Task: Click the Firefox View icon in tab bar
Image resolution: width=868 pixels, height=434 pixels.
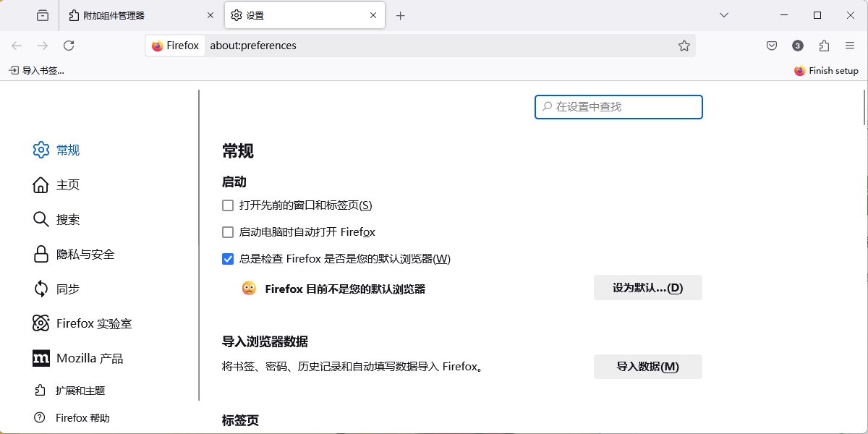Action: (43, 15)
